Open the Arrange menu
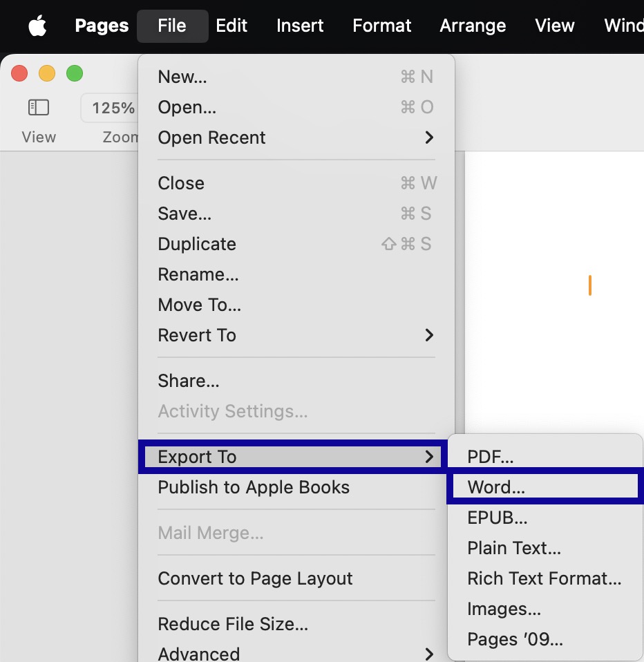The height and width of the screenshot is (662, 644). coord(473,26)
